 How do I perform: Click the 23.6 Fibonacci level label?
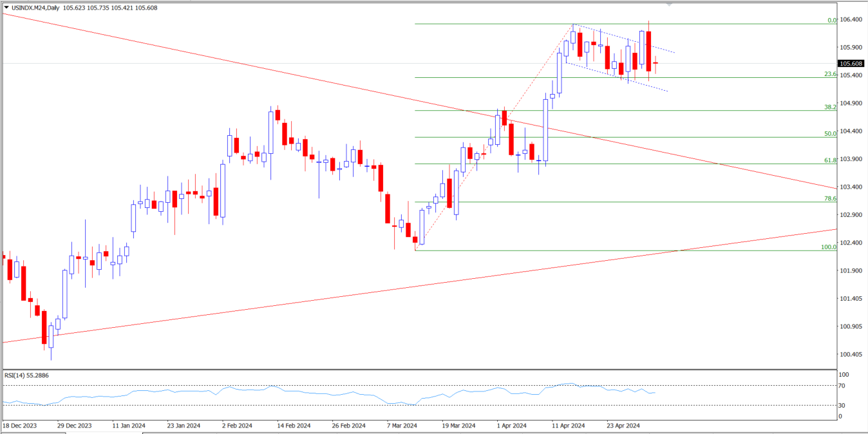click(830, 74)
